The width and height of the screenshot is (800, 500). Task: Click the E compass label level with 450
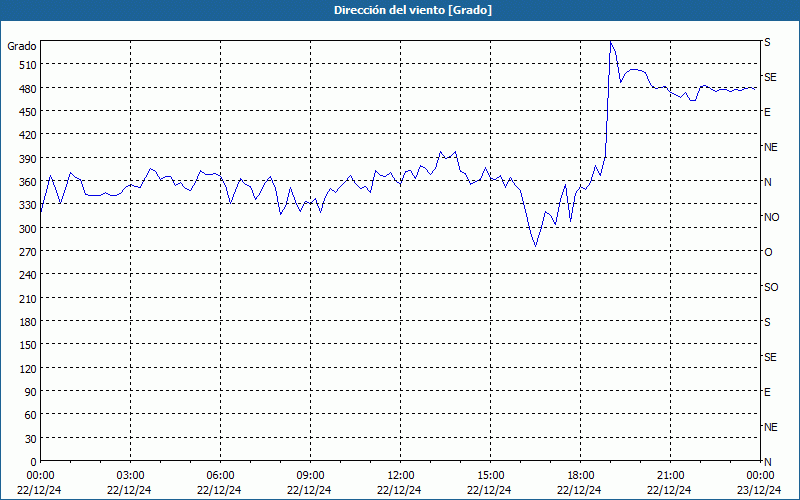(767, 112)
